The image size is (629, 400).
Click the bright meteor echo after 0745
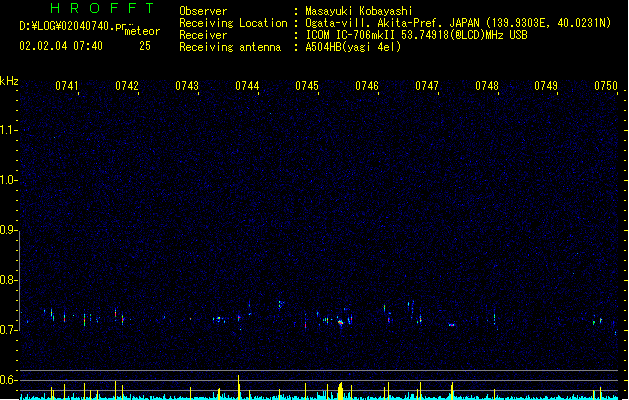(341, 322)
